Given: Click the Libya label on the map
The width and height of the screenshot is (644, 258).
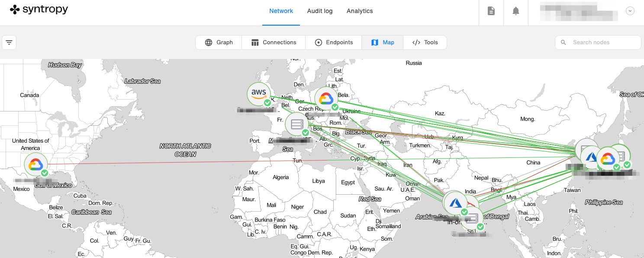Looking at the screenshot, I should click(x=318, y=181).
